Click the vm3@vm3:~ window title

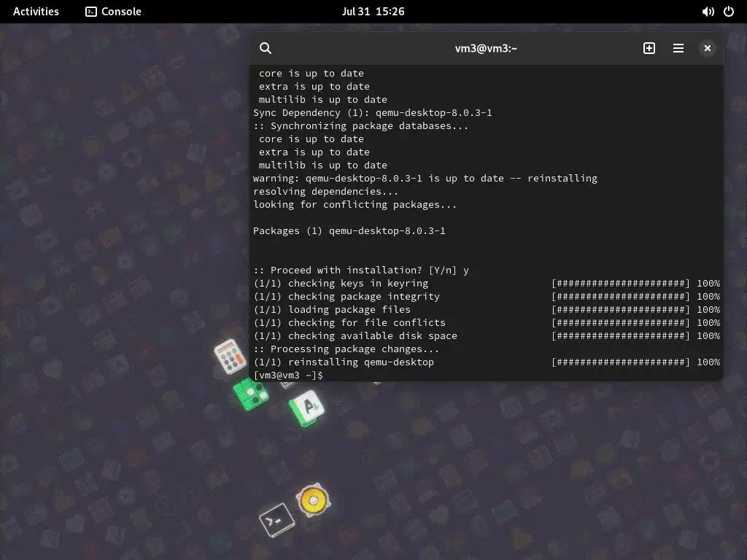point(486,48)
